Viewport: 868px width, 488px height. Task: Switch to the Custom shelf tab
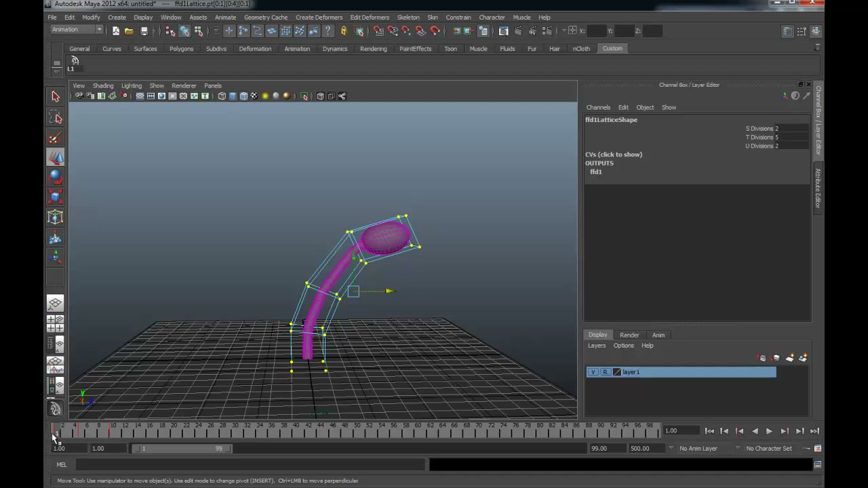[612, 49]
